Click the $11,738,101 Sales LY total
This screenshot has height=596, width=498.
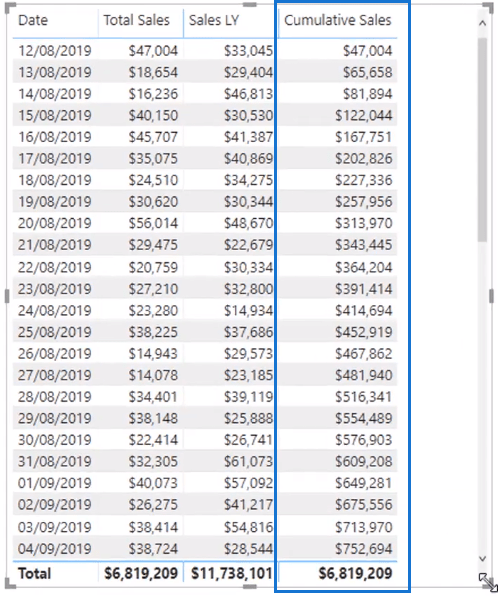point(232,573)
